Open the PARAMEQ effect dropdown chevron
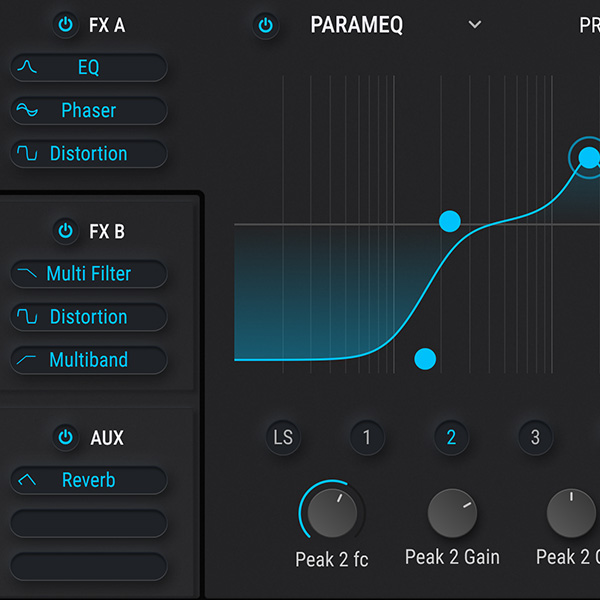Image resolution: width=600 pixels, height=600 pixels. [475, 25]
